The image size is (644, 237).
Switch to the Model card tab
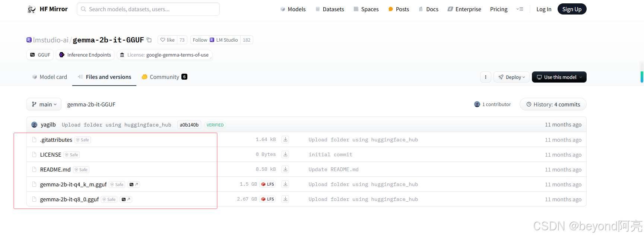[x=50, y=77]
